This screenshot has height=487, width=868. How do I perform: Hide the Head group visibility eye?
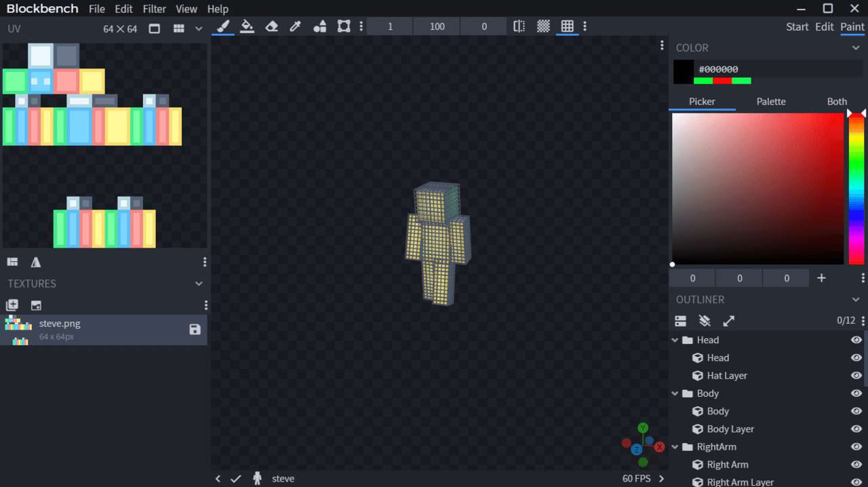[x=856, y=340]
